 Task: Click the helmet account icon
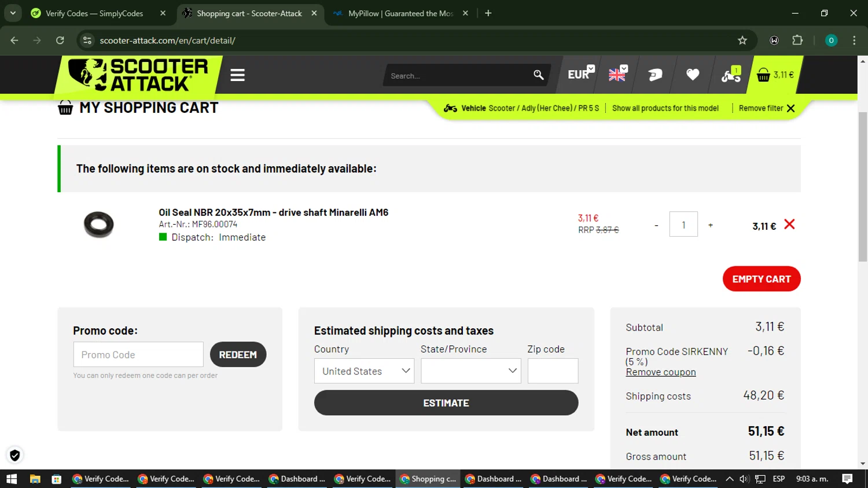point(655,75)
